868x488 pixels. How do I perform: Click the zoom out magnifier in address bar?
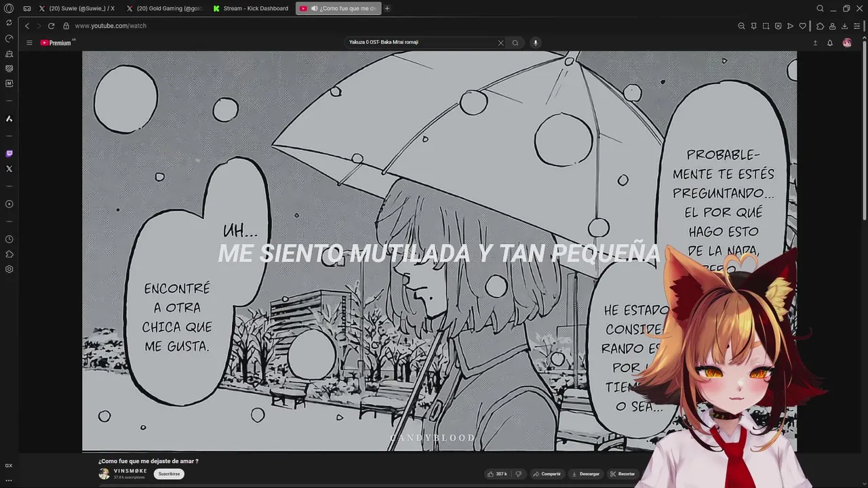point(741,26)
